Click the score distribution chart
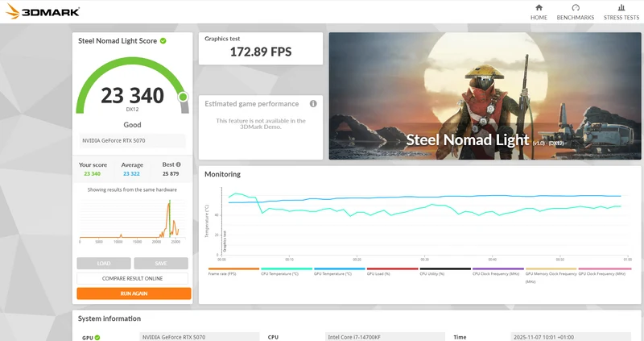Image resolution: width=644 pixels, height=341 pixels. (x=131, y=220)
